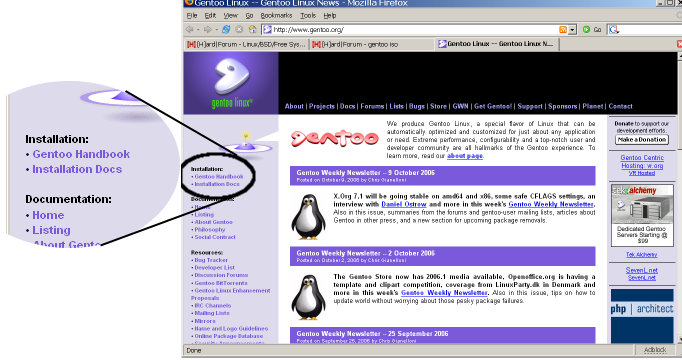Click the Forward arrow in Firefox toolbar
682x360 pixels.
207,30
